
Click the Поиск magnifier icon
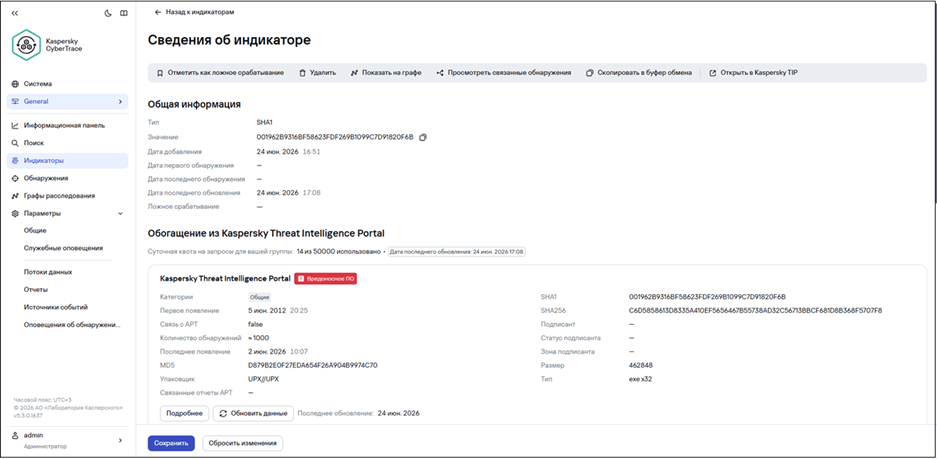16,143
